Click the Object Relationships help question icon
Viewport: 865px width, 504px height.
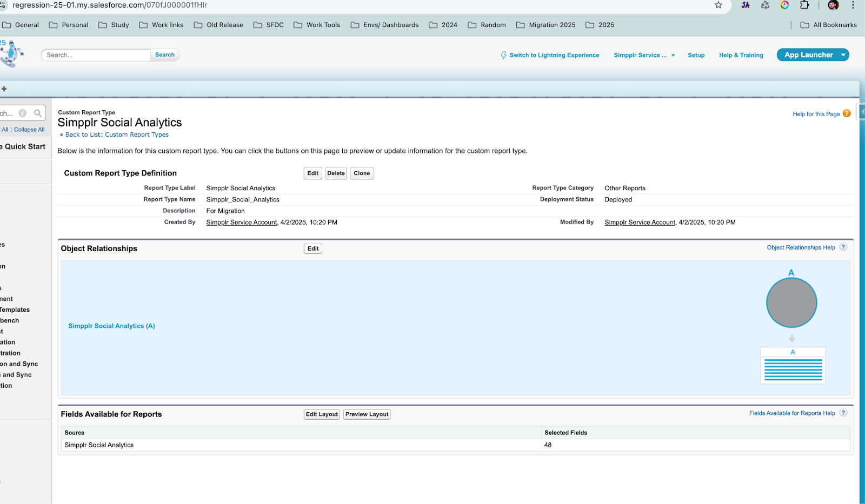click(x=843, y=247)
